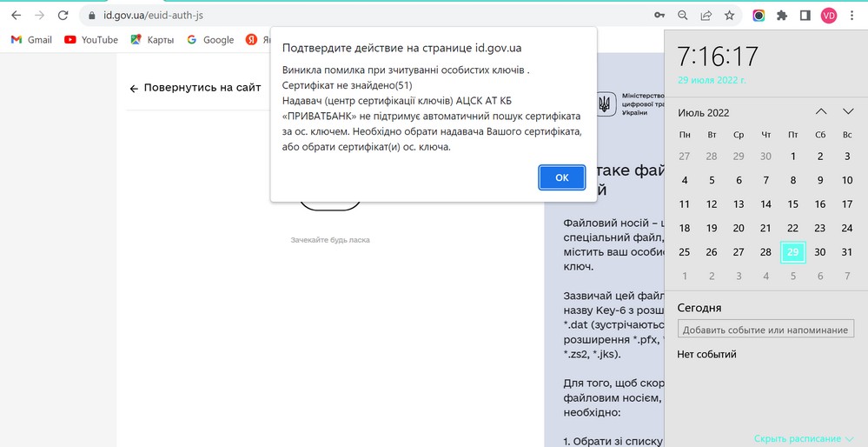Click the id.gov.ua address bar URL
The image size is (868, 447).
coord(153,16)
